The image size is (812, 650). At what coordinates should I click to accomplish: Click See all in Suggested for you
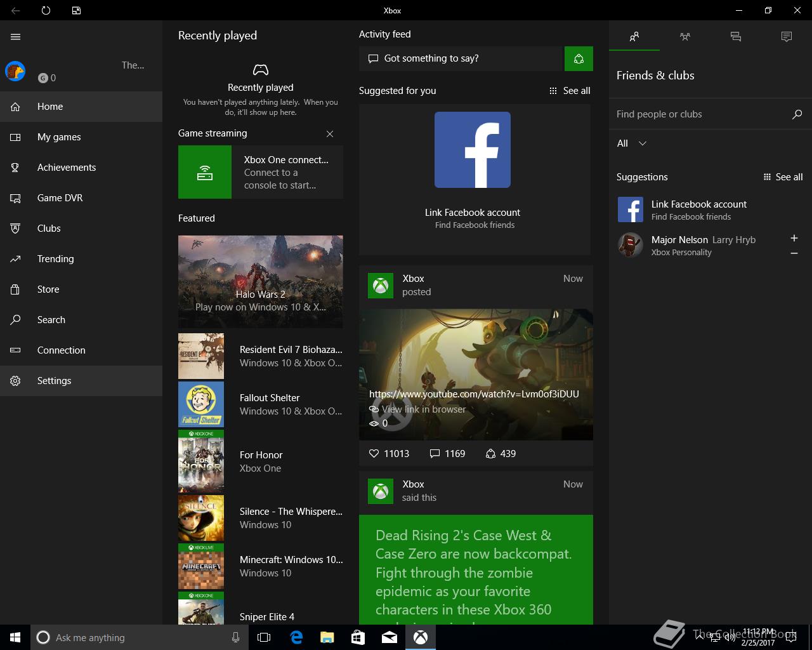tap(570, 91)
